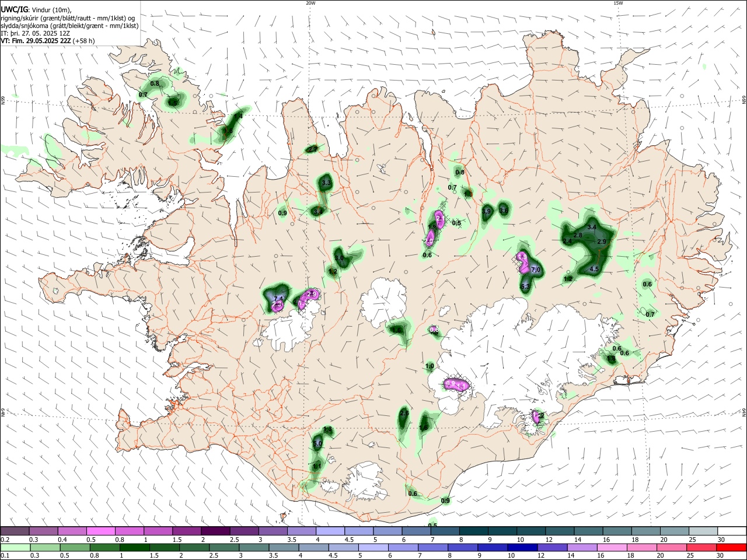Click the violet 12 rain legend swatch
747x560 pixels.
[551, 548]
